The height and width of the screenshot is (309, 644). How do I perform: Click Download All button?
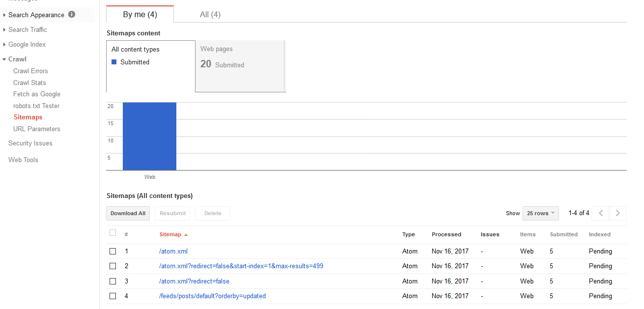point(128,213)
